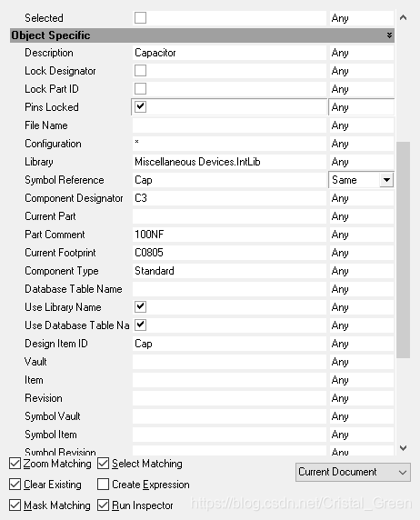The width and height of the screenshot is (420, 520).
Task: Click Any match for Item row
Action: click(x=362, y=380)
